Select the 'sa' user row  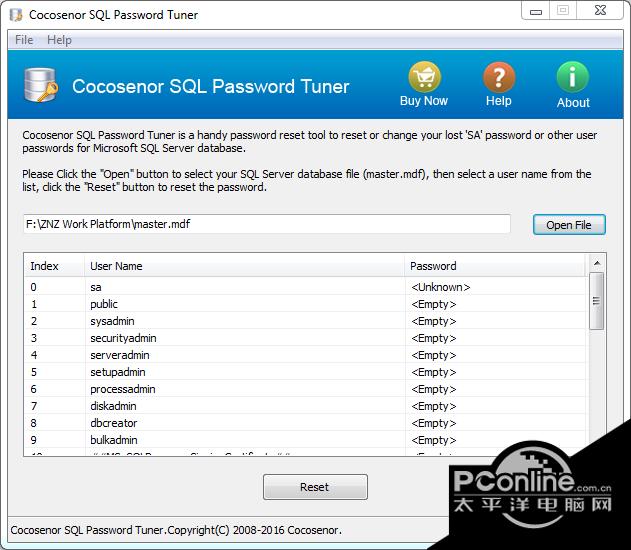click(x=305, y=287)
